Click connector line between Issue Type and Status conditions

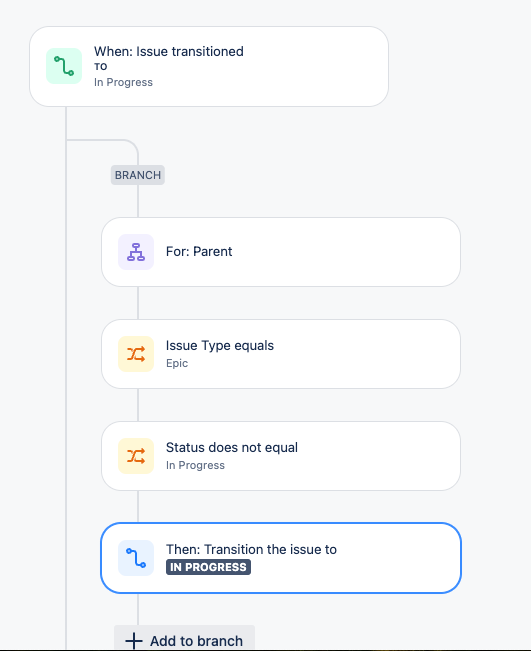138,405
